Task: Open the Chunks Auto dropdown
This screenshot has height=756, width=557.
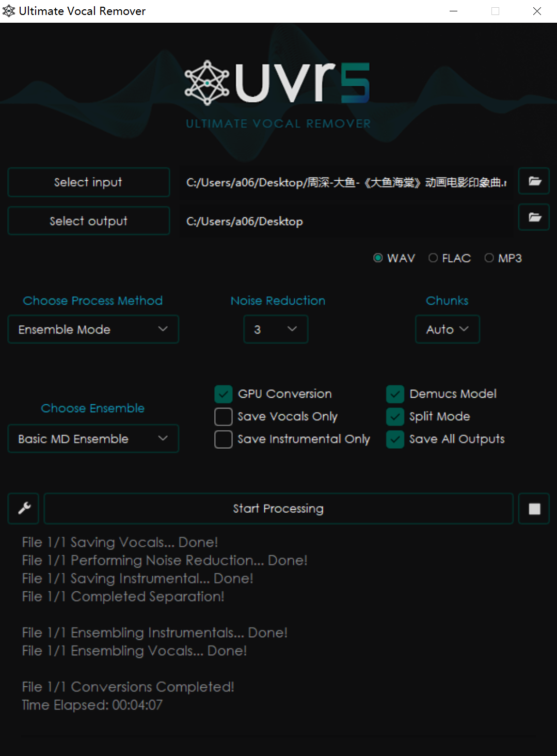Action: pyautogui.click(x=448, y=329)
